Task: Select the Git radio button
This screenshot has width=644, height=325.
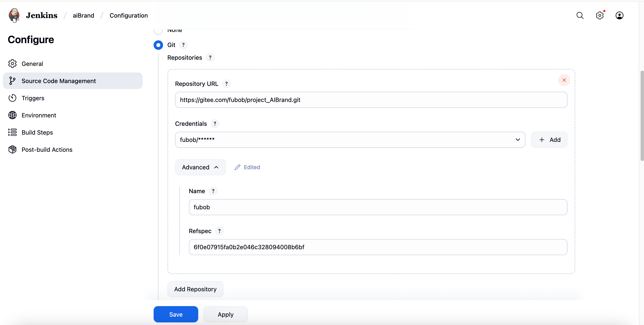Action: [x=158, y=45]
